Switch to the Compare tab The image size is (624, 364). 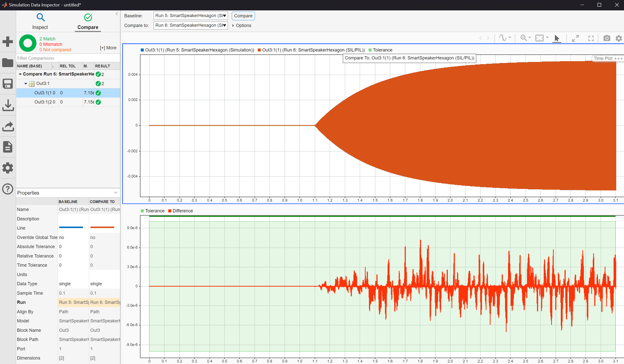(x=88, y=22)
